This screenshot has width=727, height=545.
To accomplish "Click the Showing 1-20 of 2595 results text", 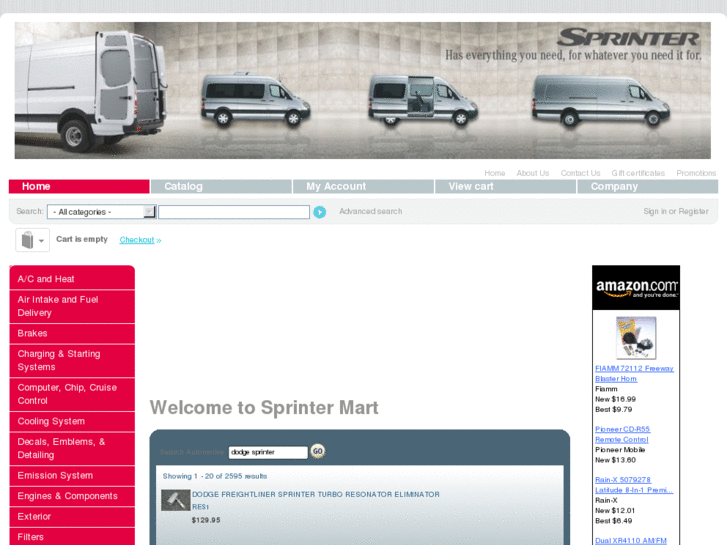I will [215, 476].
